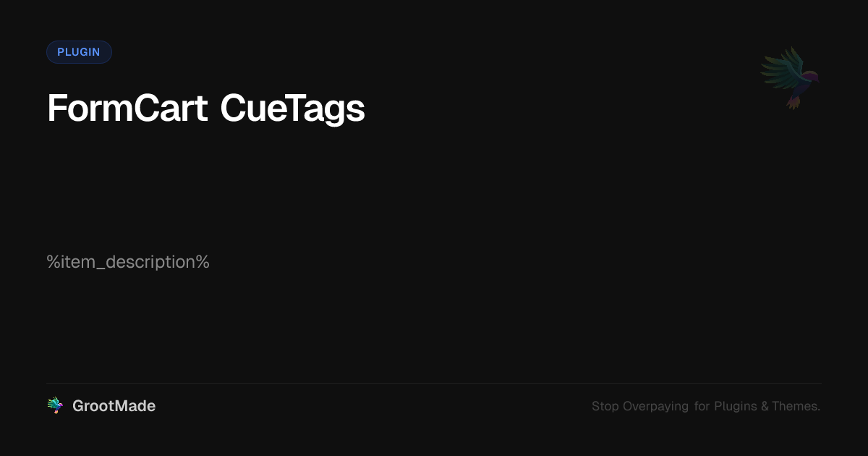Click the letter G in GrootMade
Image resolution: width=868 pixels, height=456 pixels.
[x=78, y=406]
